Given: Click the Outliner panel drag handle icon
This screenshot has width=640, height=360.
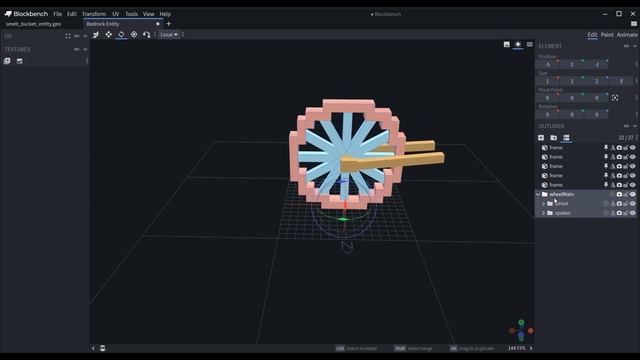Looking at the screenshot, I should 626,126.
